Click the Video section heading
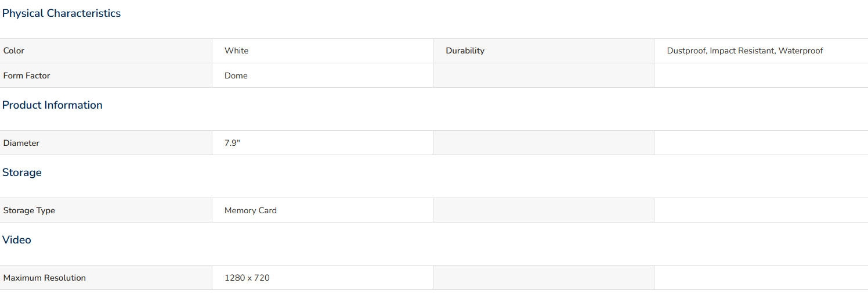This screenshot has width=868, height=294. pyautogui.click(x=17, y=240)
